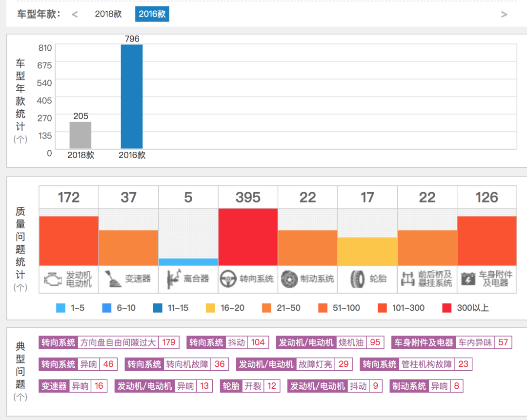527x420 pixels.
Task: Click the red 转向系统 bar with 395
Action: tap(248, 237)
